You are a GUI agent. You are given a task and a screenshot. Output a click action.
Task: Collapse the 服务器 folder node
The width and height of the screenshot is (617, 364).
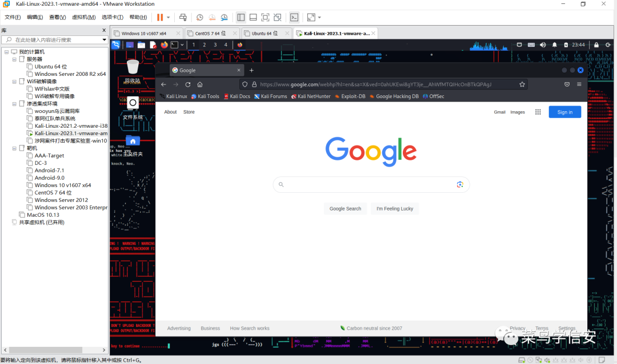point(14,59)
